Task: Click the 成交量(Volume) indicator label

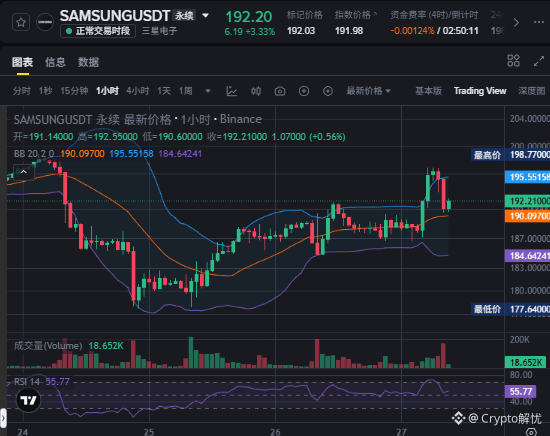Action: [x=48, y=346]
